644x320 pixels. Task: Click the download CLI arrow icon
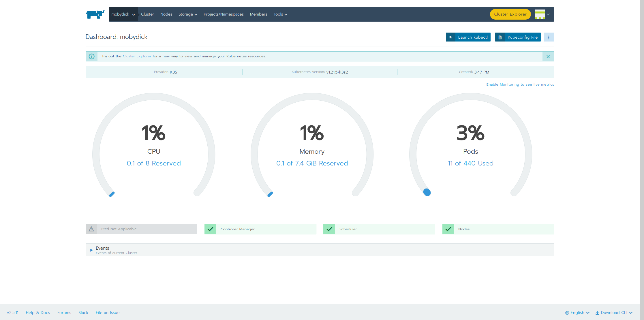point(597,313)
